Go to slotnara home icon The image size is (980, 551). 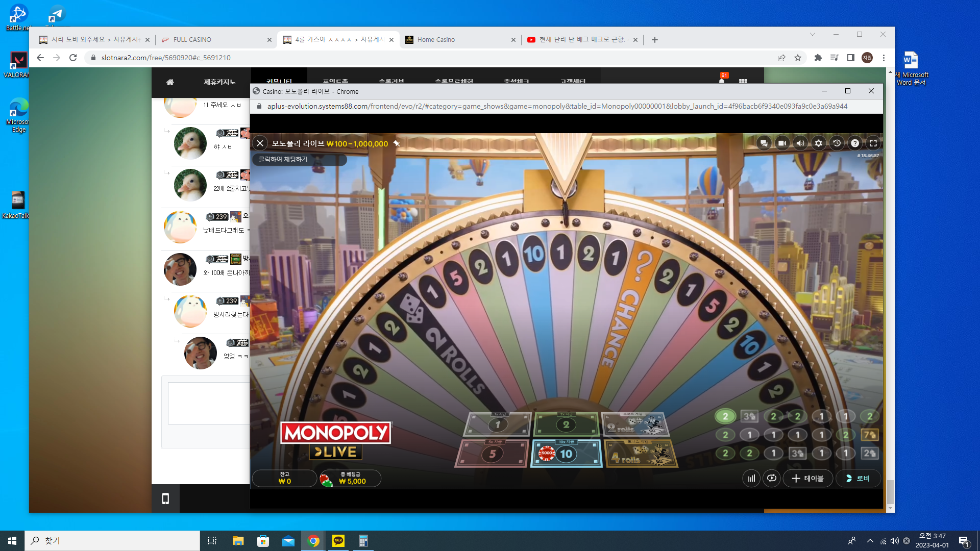[170, 82]
